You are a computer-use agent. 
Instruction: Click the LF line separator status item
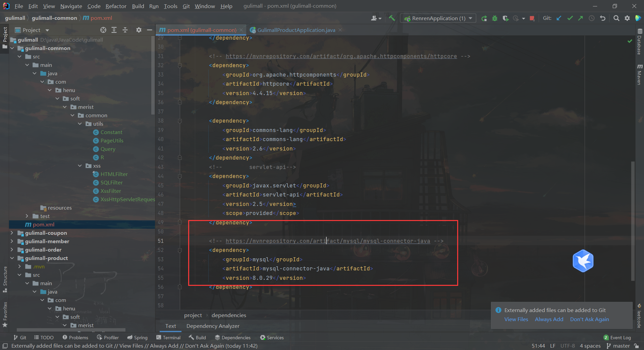[552, 346]
